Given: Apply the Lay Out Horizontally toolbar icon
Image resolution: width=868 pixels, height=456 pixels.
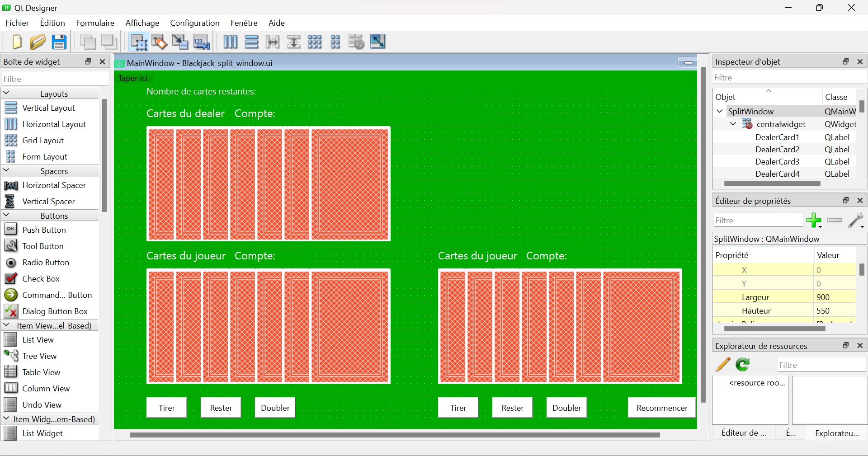Looking at the screenshot, I should (x=231, y=42).
